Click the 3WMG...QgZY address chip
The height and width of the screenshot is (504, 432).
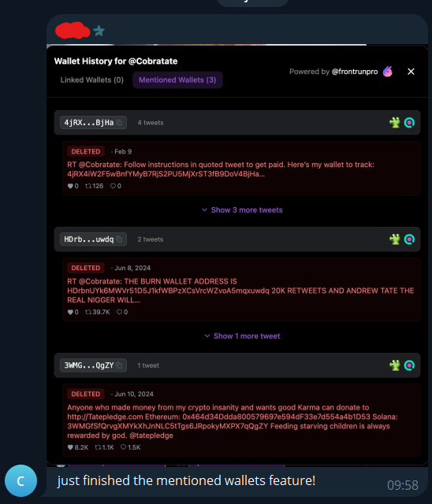(x=93, y=365)
